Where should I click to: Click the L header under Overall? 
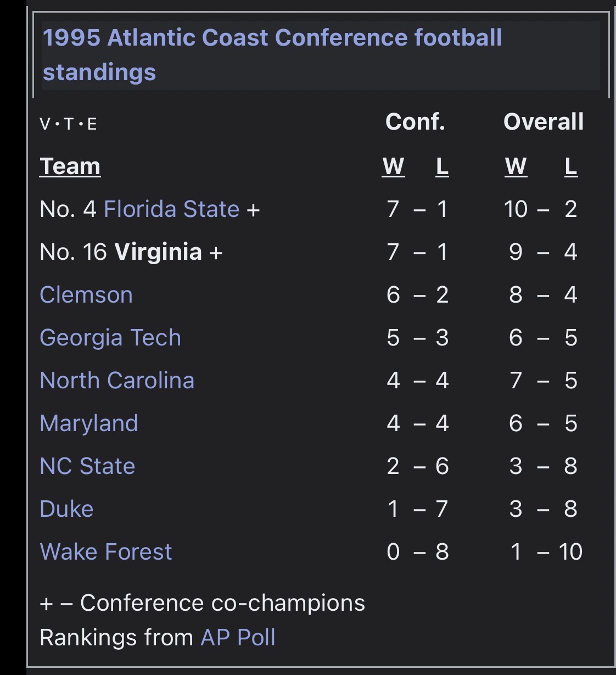(571, 166)
